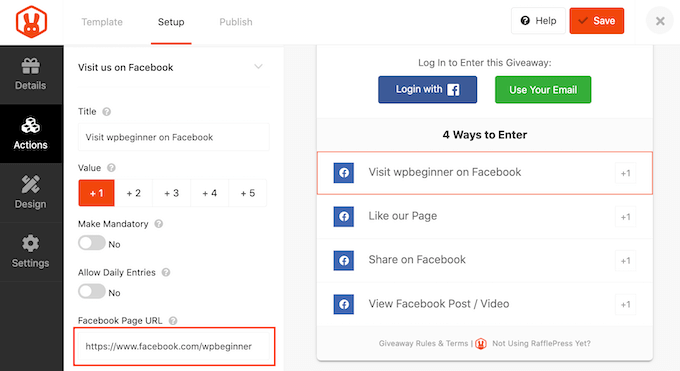Click Facebook icon beside Share on Facebook
The image size is (680, 371).
(x=343, y=260)
